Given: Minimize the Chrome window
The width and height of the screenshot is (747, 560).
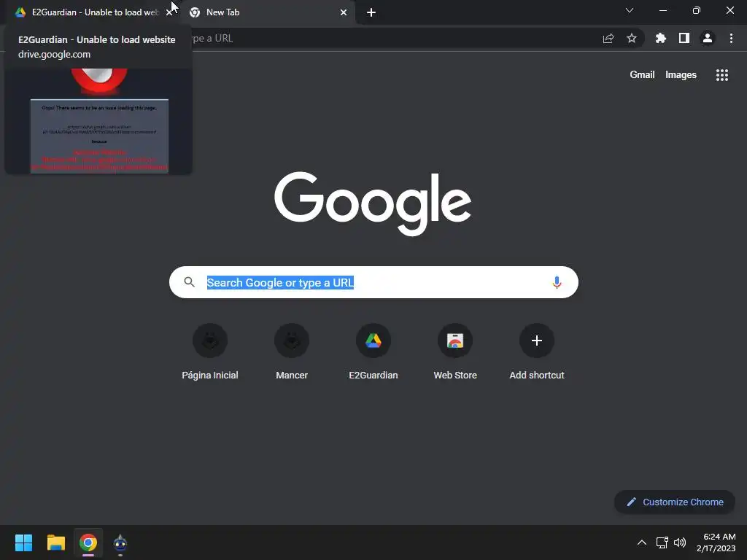Looking at the screenshot, I should coord(663,10).
